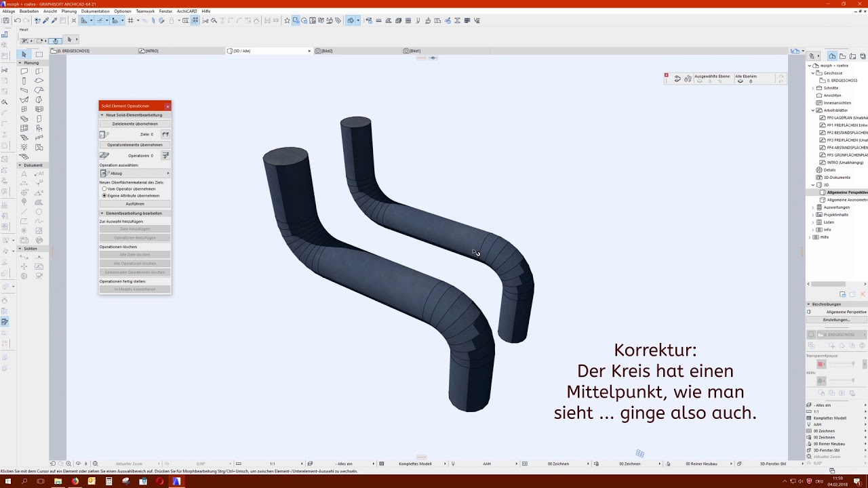Open the Abzug operation dropdown
The height and width of the screenshot is (488, 868).
click(135, 174)
